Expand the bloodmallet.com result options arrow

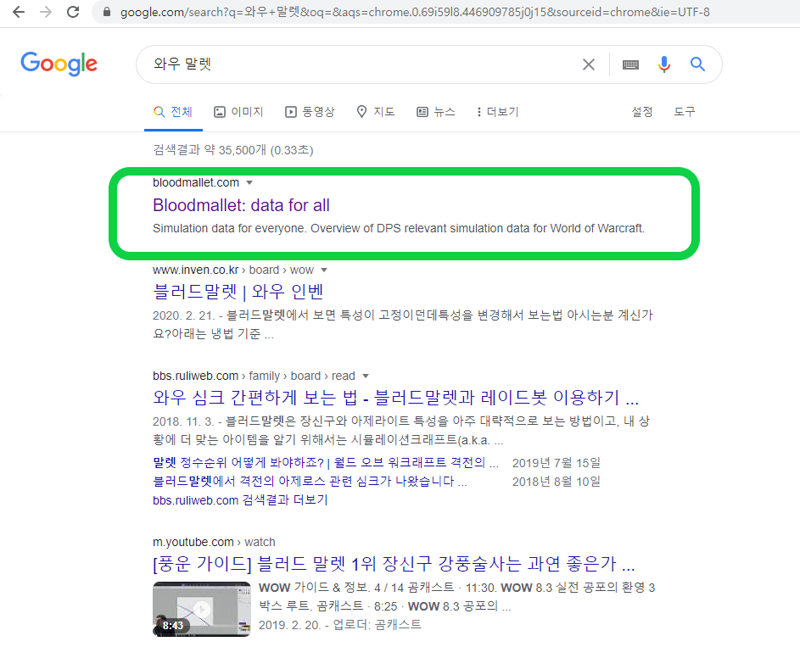click(x=249, y=183)
